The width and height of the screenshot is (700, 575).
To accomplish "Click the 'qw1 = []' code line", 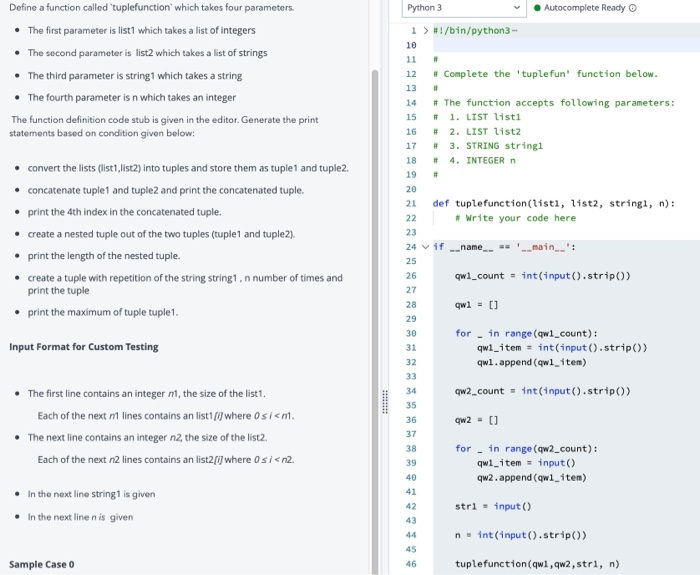I will 476,305.
